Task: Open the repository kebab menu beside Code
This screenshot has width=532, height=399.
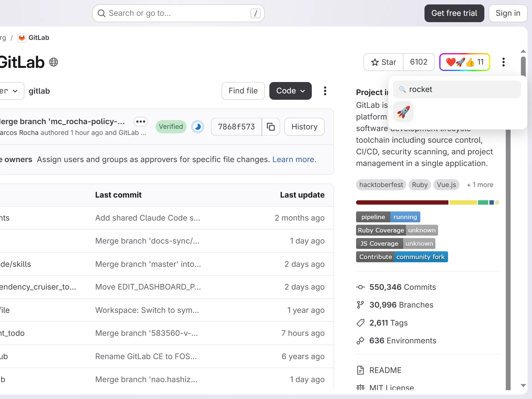Action: point(325,91)
